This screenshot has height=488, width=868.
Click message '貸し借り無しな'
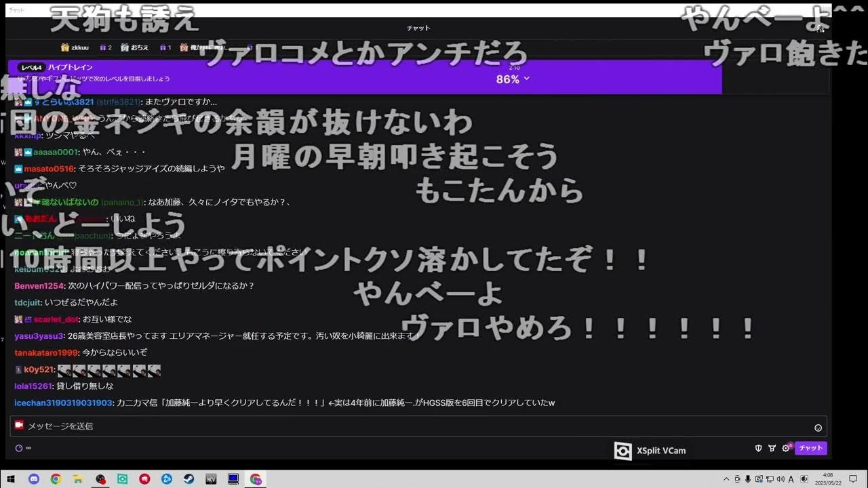click(x=85, y=386)
